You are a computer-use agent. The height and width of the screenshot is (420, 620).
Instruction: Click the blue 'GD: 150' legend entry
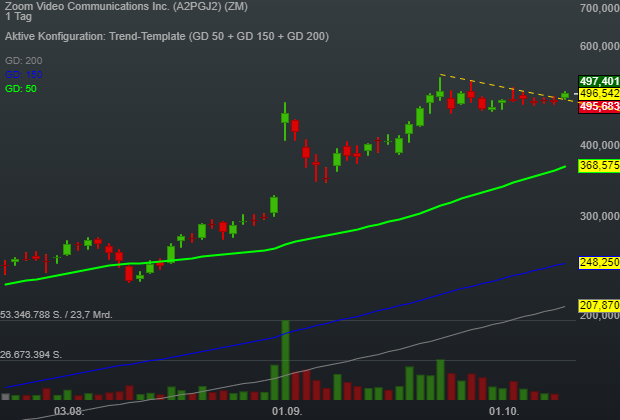click(x=24, y=75)
